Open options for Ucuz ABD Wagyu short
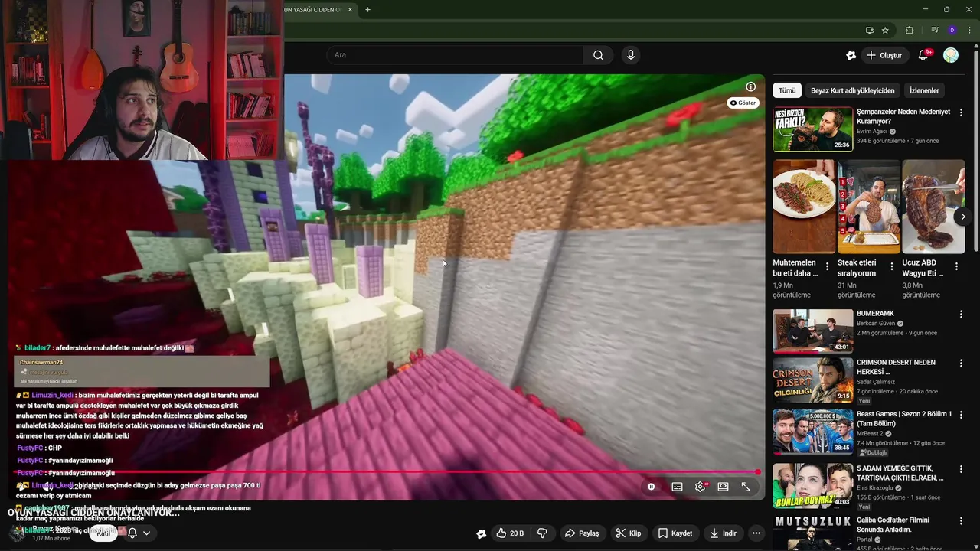 (x=956, y=267)
